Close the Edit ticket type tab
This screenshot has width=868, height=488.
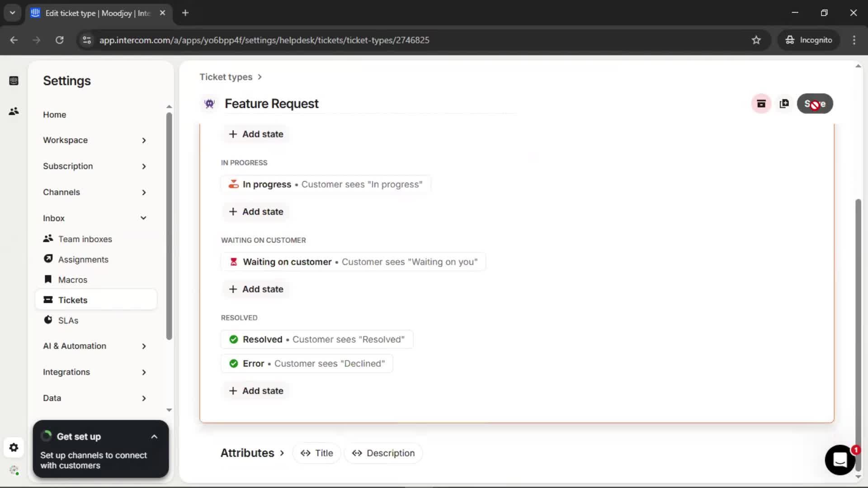[163, 13]
